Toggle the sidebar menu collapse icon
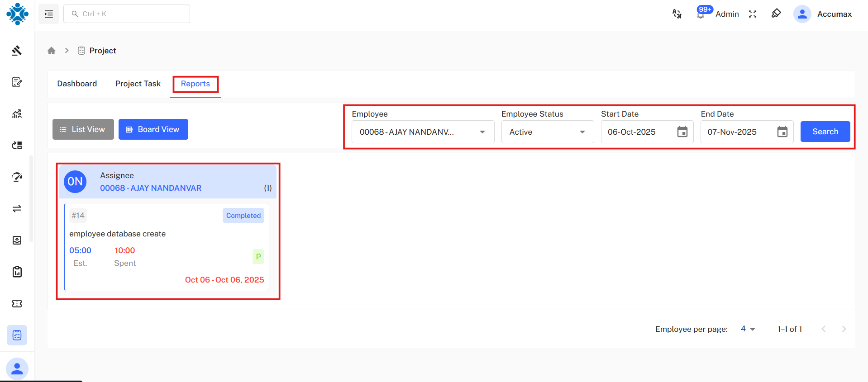 [49, 14]
